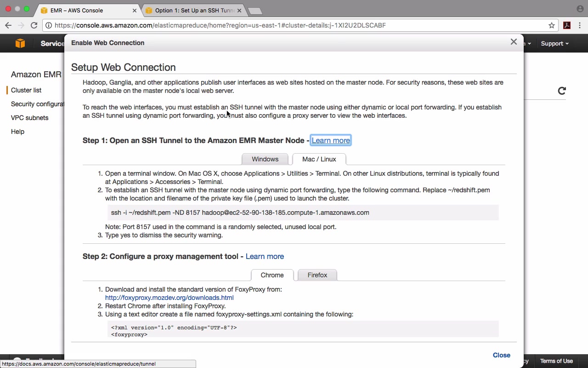Click the Adobe PDF extension icon

[567, 25]
